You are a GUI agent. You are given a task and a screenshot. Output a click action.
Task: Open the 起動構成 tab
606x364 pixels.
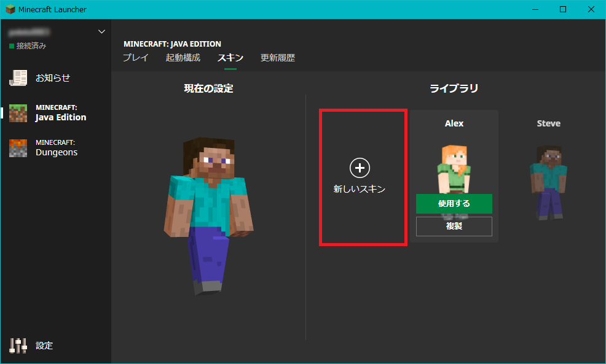tap(183, 58)
